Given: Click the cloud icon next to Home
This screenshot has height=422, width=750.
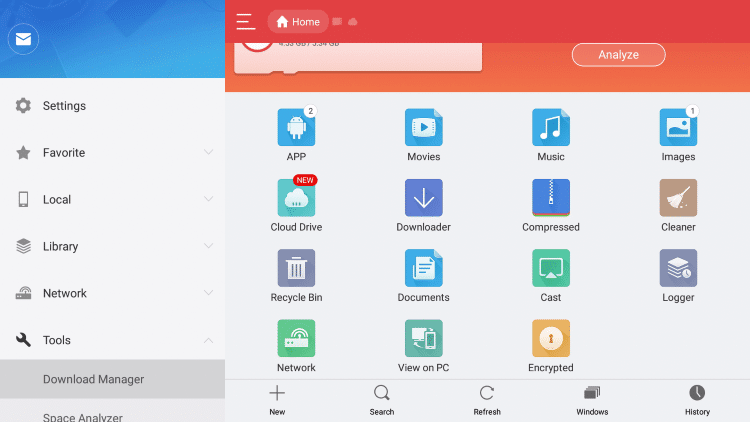Looking at the screenshot, I should click(x=353, y=22).
